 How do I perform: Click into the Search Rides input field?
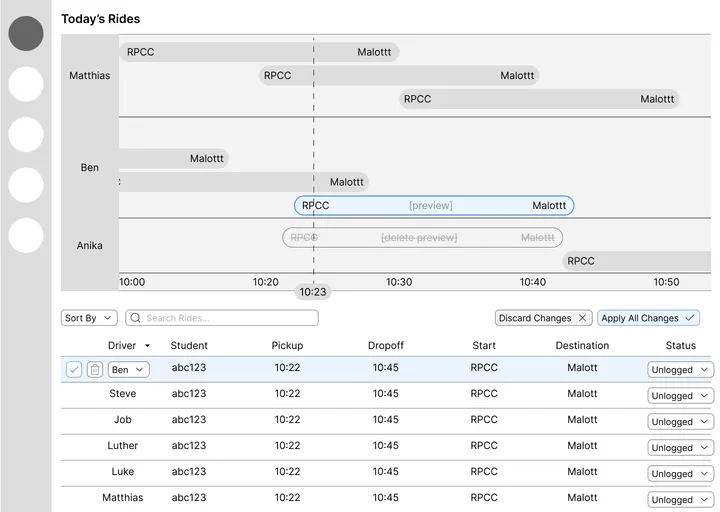[222, 318]
